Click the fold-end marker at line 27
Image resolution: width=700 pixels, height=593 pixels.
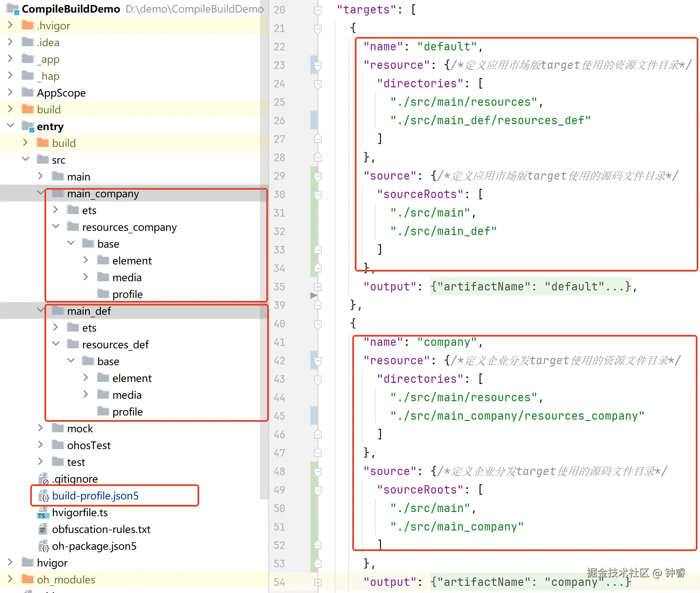coord(318,139)
